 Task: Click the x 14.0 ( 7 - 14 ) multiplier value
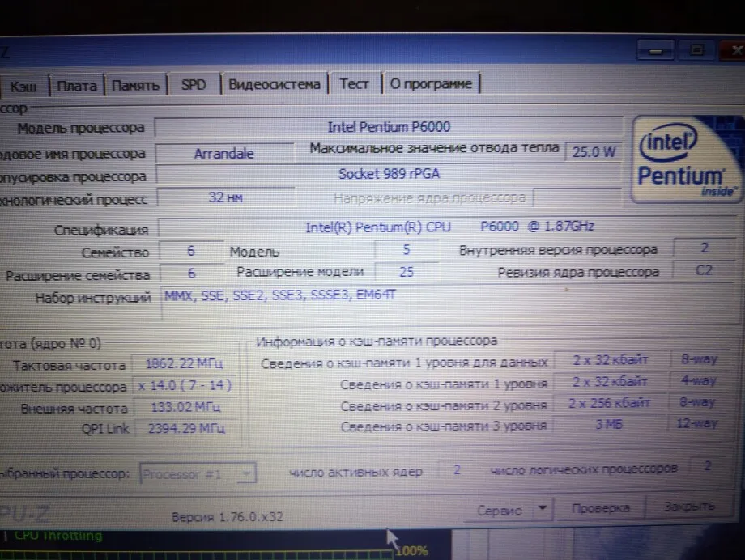(185, 385)
